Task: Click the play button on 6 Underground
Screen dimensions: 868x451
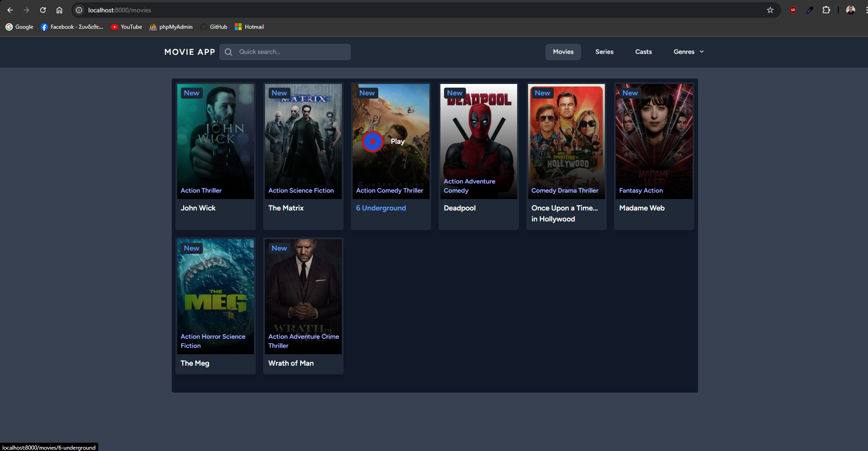Action: 373,142
